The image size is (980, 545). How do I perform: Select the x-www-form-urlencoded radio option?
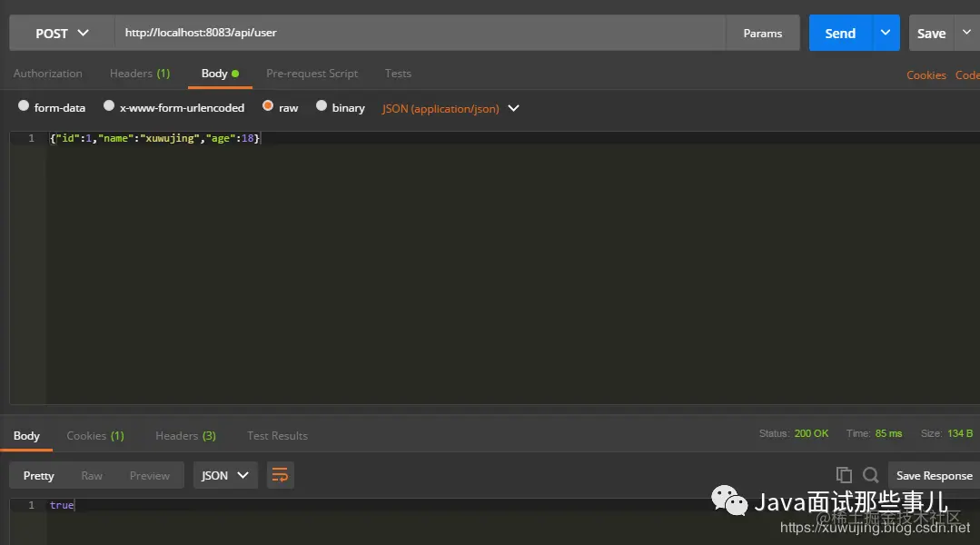tap(109, 105)
